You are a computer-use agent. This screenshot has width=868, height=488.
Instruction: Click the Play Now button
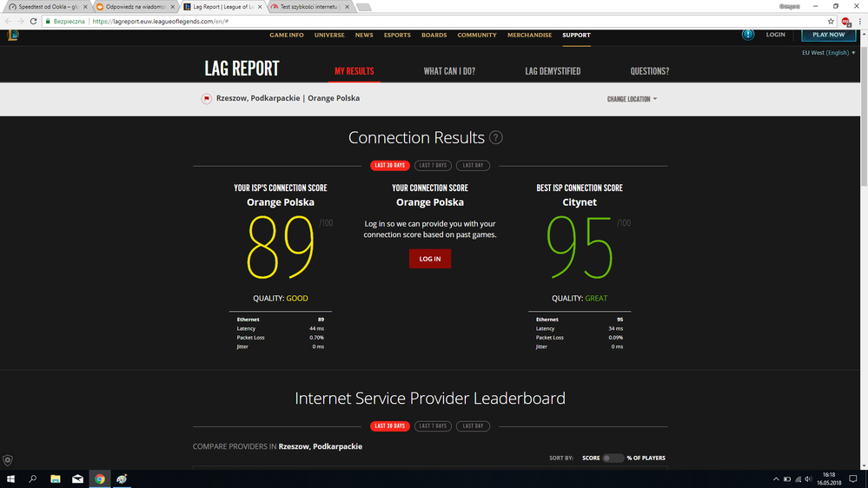(828, 35)
